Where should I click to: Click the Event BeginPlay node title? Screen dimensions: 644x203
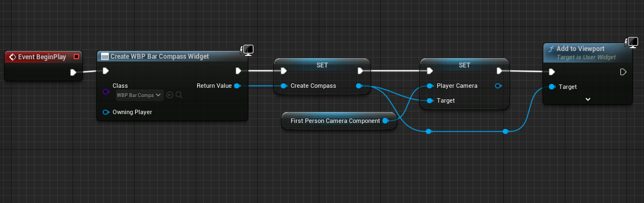[42, 57]
